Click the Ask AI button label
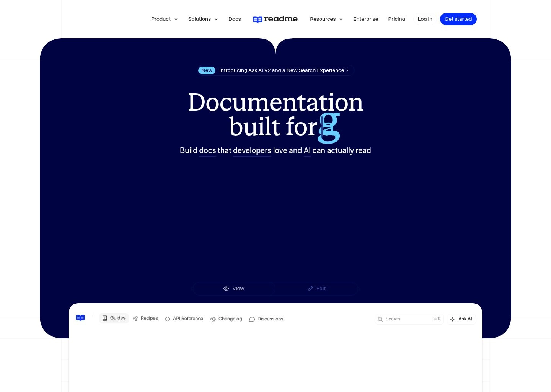This screenshot has height=392, width=551. coord(465,319)
